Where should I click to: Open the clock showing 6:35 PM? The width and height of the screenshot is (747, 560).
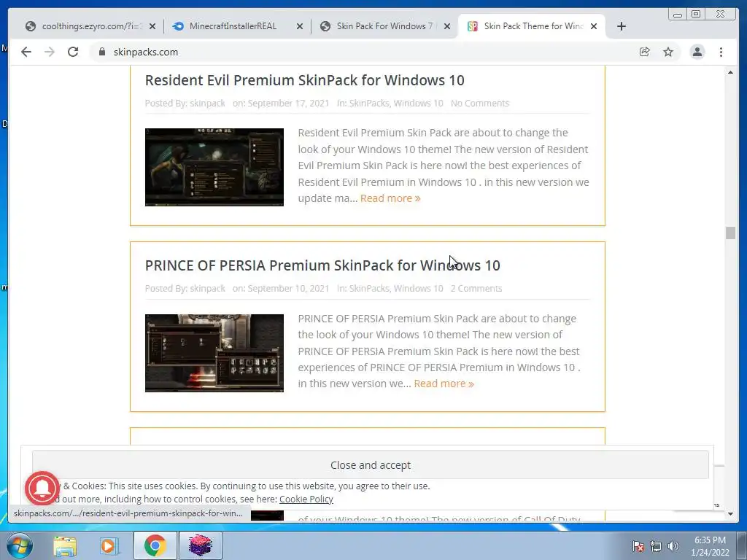(710, 546)
